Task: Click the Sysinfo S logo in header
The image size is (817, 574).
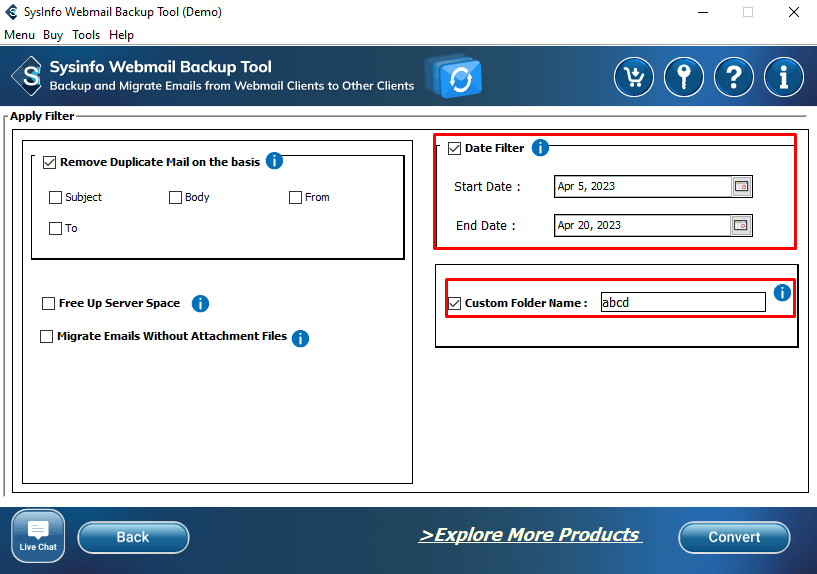Action: coord(28,77)
